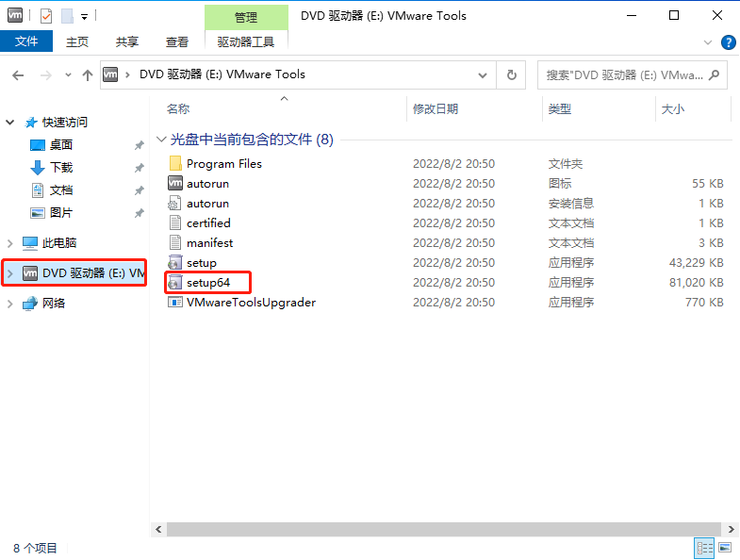Click the pin icon beside 下载

139,168
